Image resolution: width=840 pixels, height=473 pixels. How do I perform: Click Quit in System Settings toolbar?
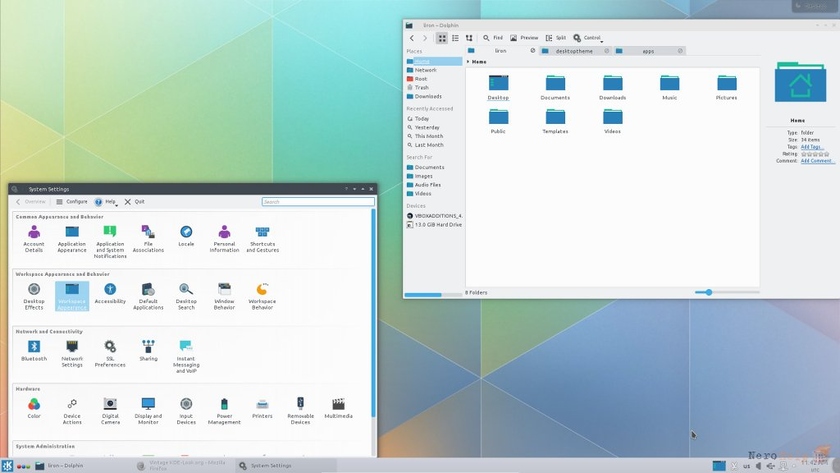tap(135, 202)
